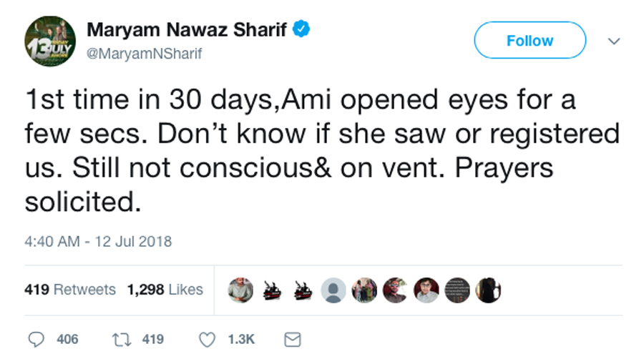Screen dimensions: 644x364
Task: Click the blue verified badge
Action: coord(303,30)
